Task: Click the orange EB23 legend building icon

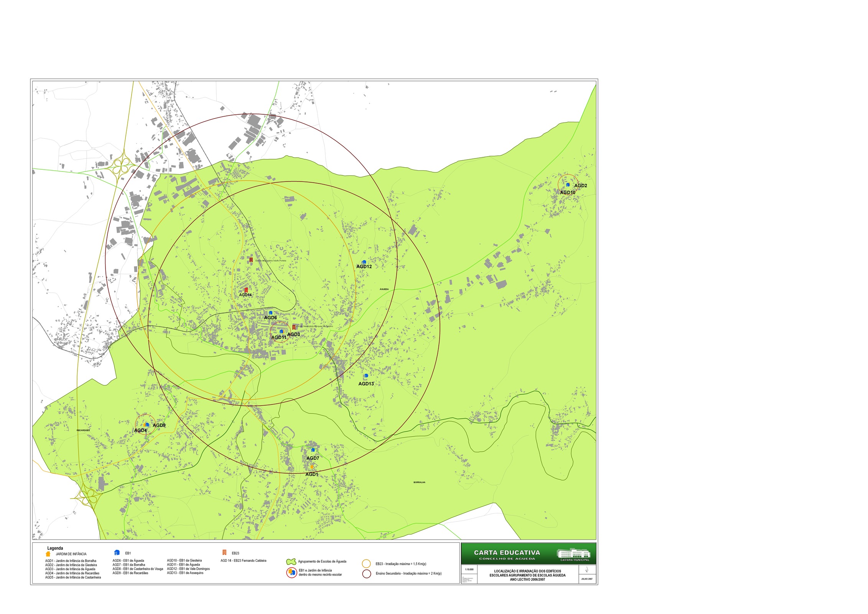Action: pos(224,553)
